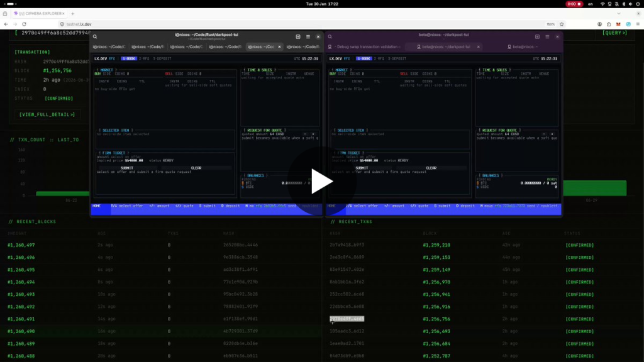
Task: Click the QUERY button
Action: point(614,33)
